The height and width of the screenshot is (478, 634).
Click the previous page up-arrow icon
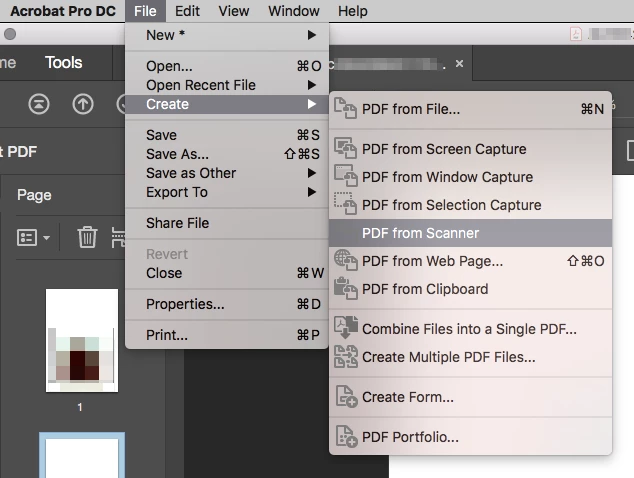coord(83,104)
